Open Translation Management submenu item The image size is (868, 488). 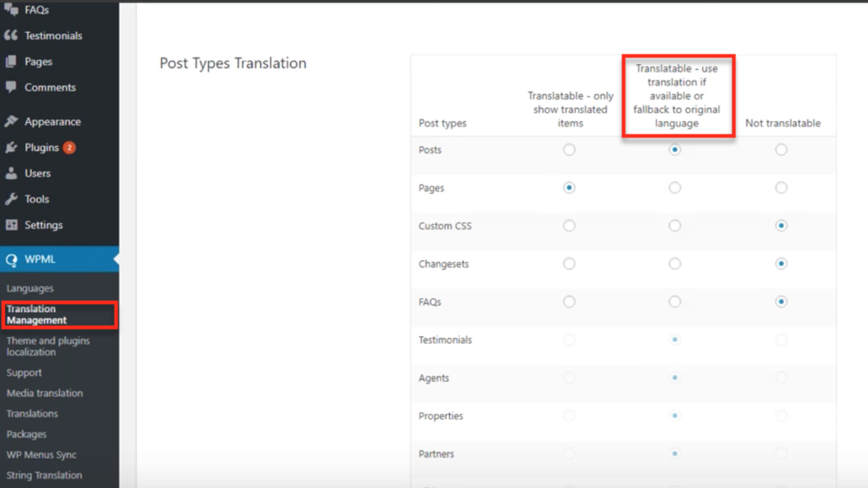pyautogui.click(x=37, y=314)
